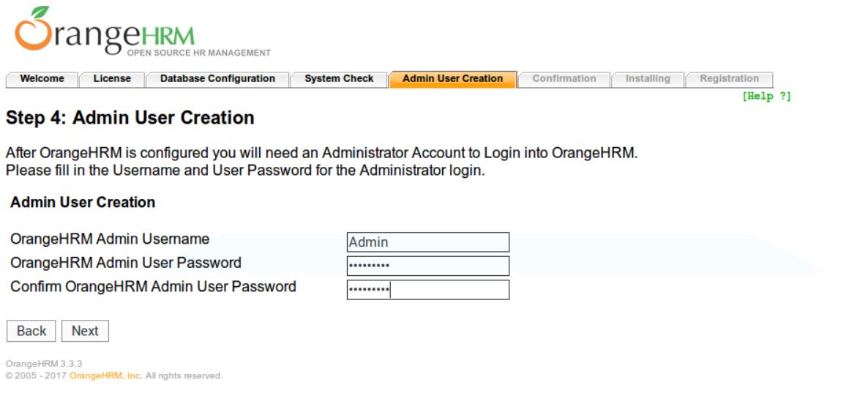Click the disabled Installing tab
This screenshot has width=868, height=415.
tap(647, 79)
